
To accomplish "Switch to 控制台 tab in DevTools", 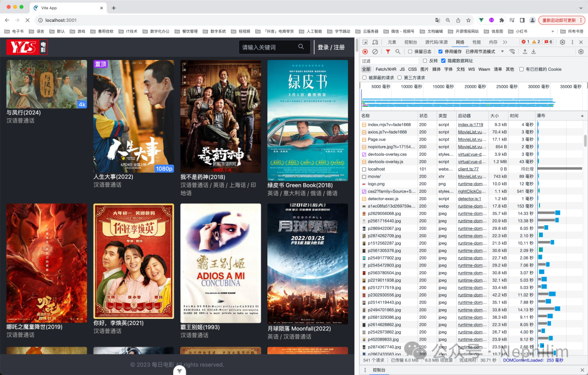I will (x=411, y=42).
